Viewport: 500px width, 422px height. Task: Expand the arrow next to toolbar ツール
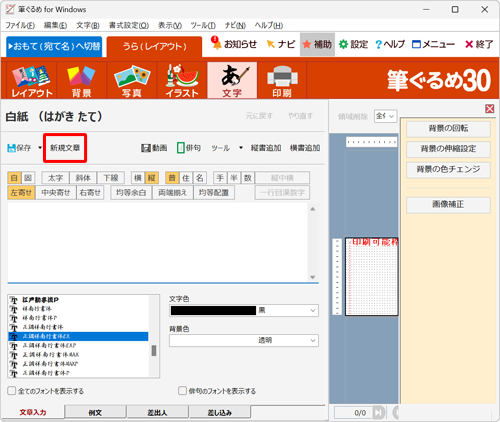tap(241, 148)
